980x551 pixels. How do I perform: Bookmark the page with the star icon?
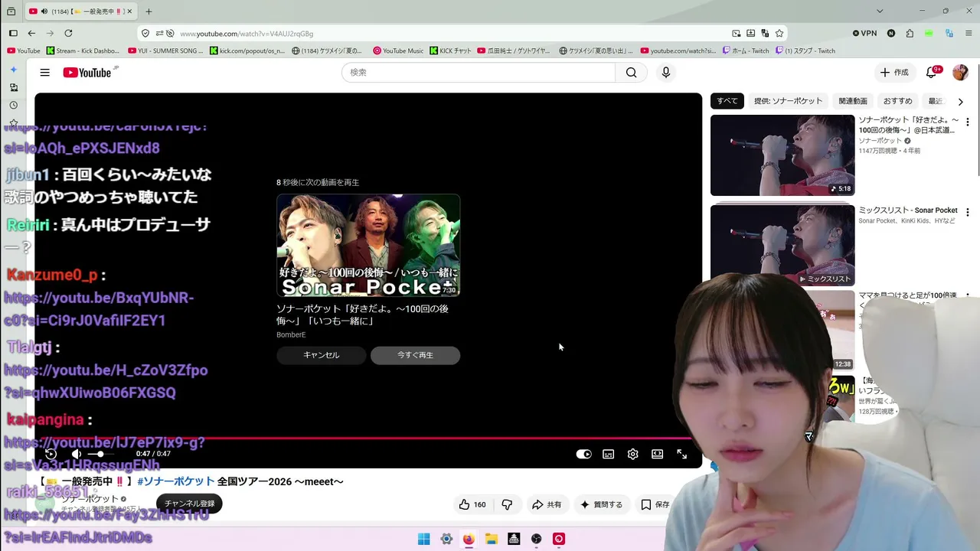(779, 34)
